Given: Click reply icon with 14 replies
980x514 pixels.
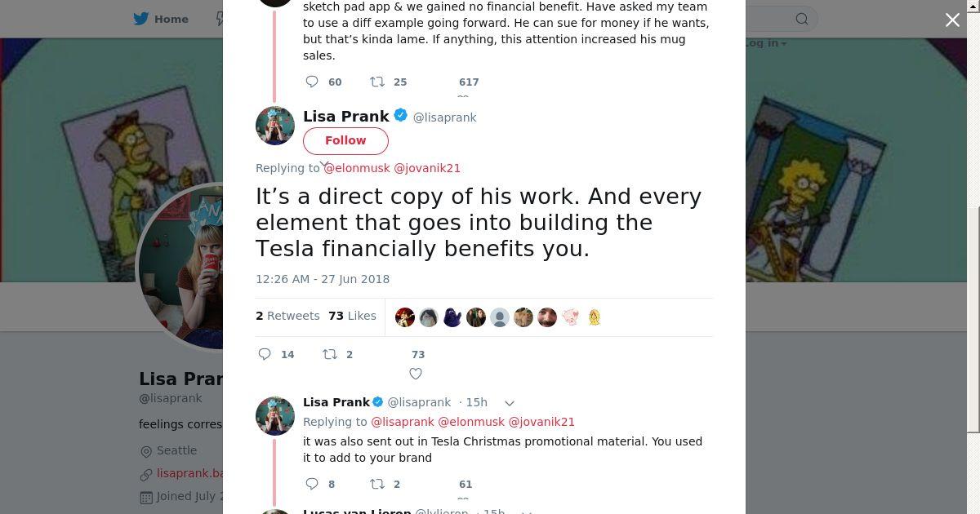Looking at the screenshot, I should (x=265, y=354).
